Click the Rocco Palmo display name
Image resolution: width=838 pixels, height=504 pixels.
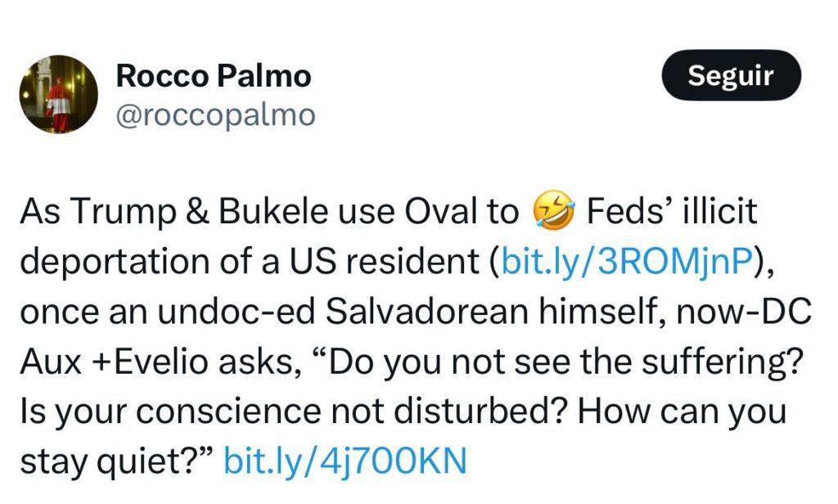click(213, 76)
